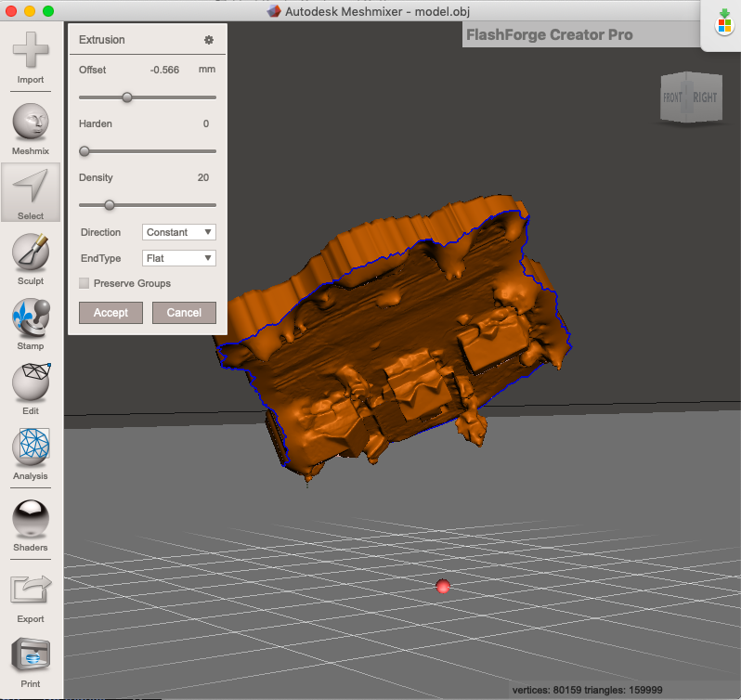Open the Meshmix library
Viewport: 741px width, 700px height.
tap(31, 128)
